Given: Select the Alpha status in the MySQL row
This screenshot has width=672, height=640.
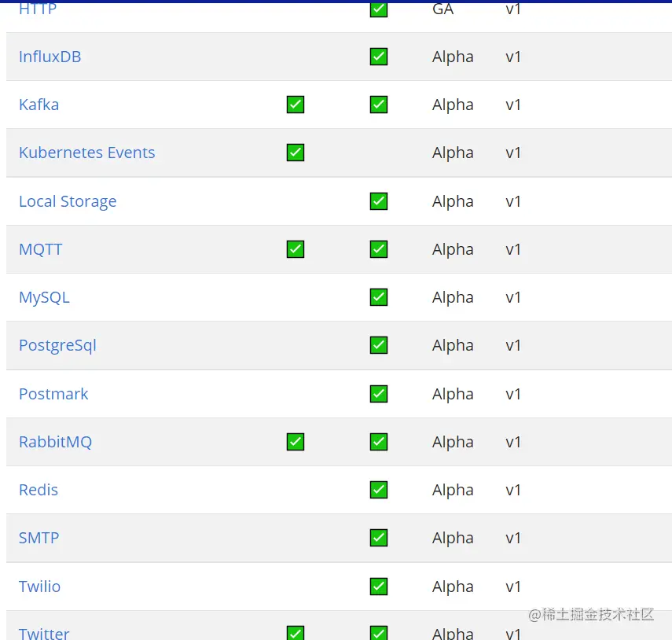Looking at the screenshot, I should pyautogui.click(x=453, y=298).
